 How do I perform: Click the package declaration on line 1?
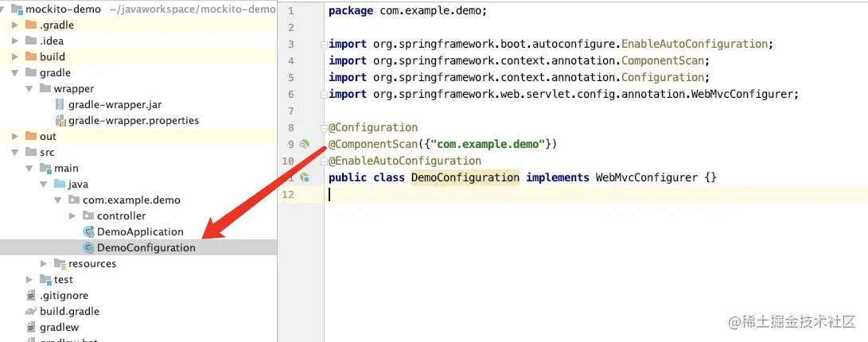407,11
